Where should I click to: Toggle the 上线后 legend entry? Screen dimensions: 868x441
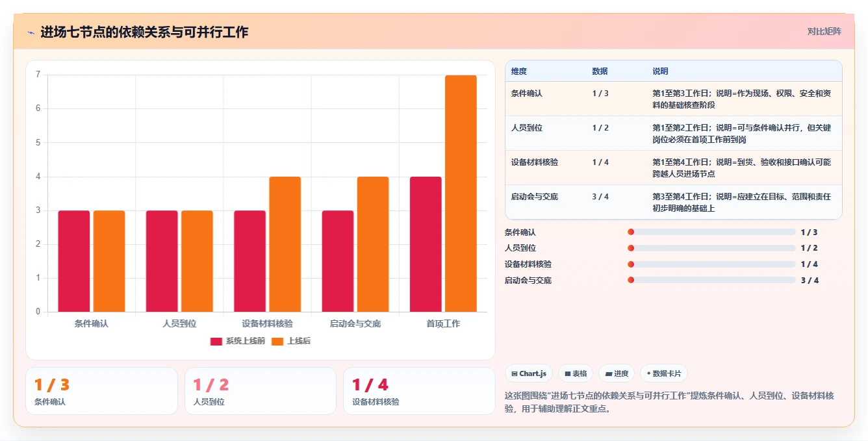[x=291, y=341]
